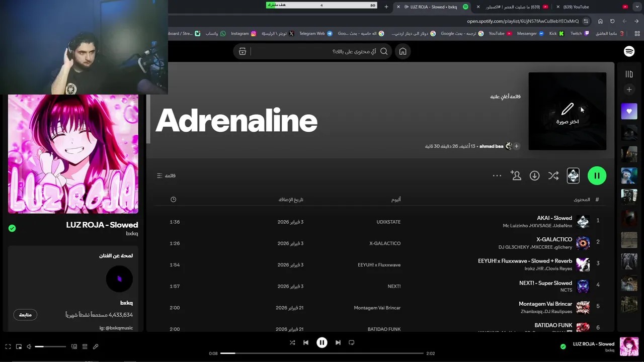644x362 pixels.
Task: Open the Twitch bookmark
Action: click(580, 34)
